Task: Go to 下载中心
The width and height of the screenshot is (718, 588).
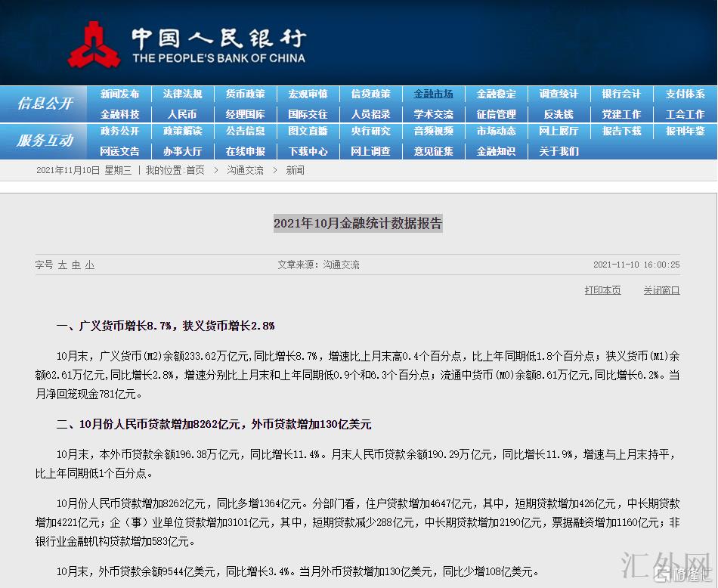Action: click(308, 151)
